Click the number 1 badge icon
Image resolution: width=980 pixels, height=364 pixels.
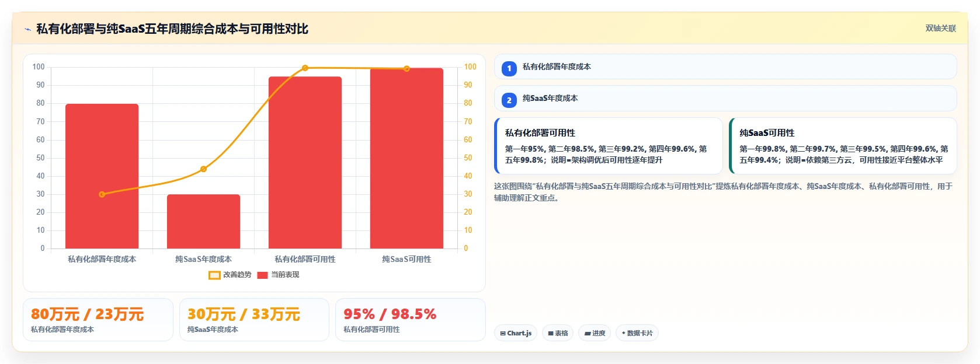tap(509, 69)
